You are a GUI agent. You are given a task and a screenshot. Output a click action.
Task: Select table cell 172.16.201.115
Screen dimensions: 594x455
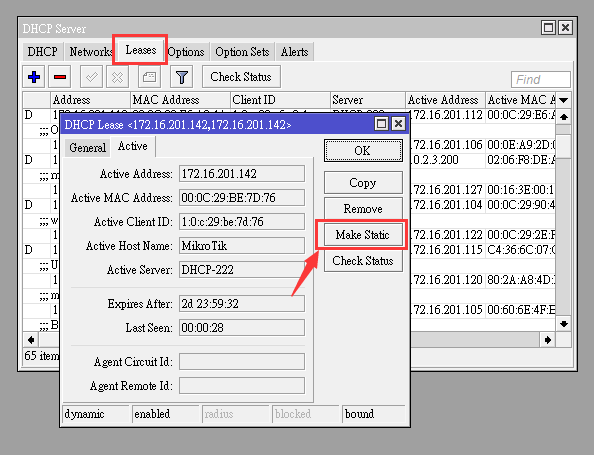coord(447,250)
